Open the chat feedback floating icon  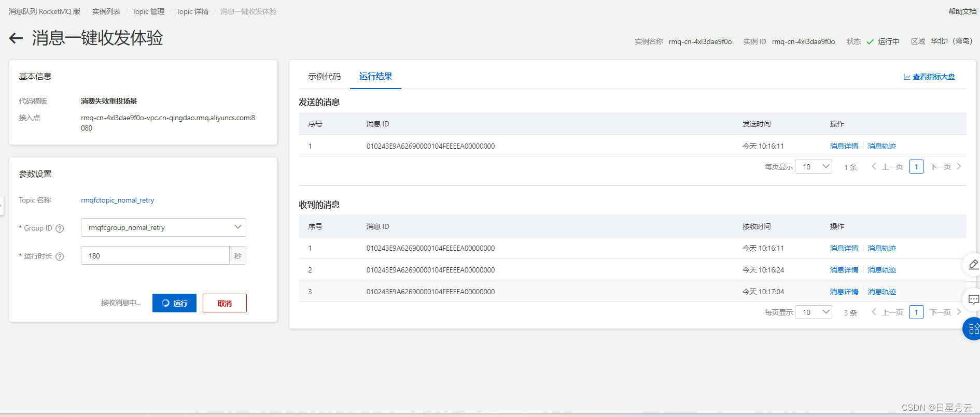[x=973, y=299]
